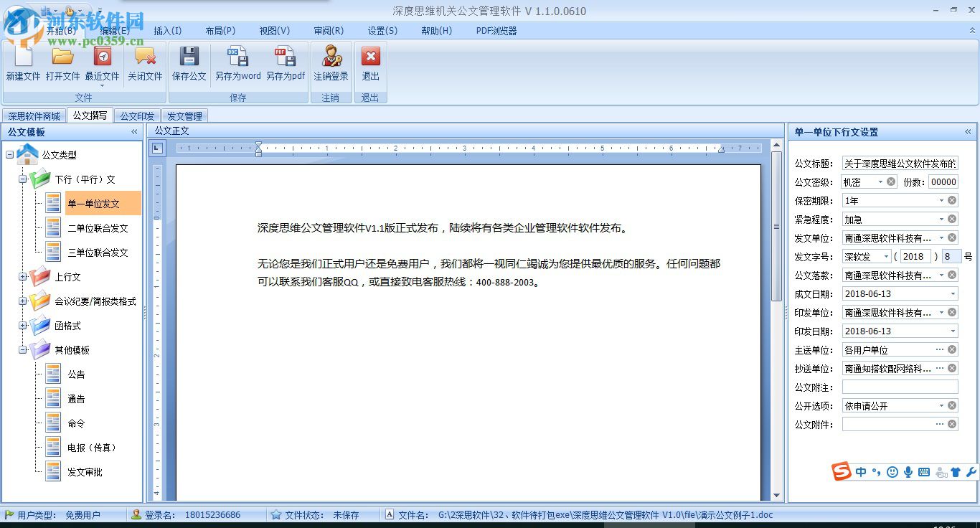The image size is (980, 528).
Task: Switch to the 深思软件商城 tab
Action: 34,116
